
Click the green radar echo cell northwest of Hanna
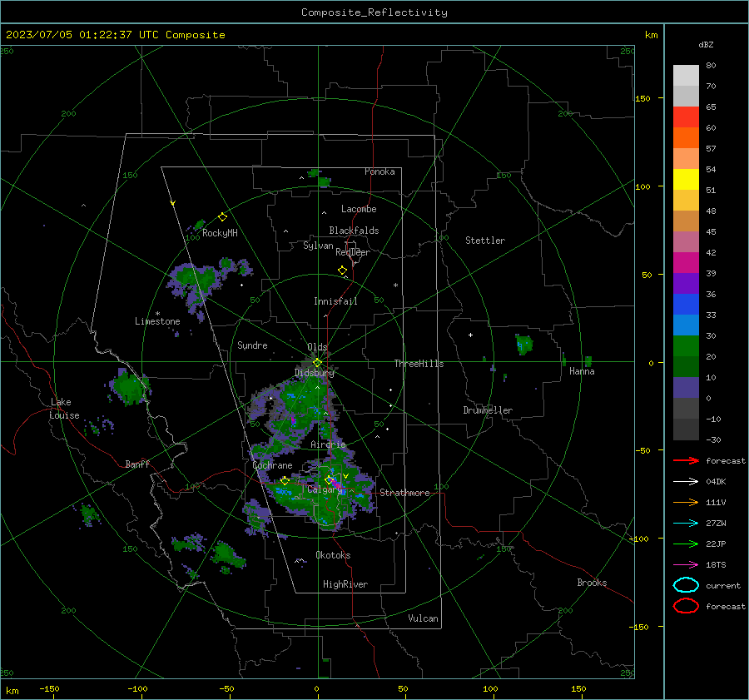(524, 344)
